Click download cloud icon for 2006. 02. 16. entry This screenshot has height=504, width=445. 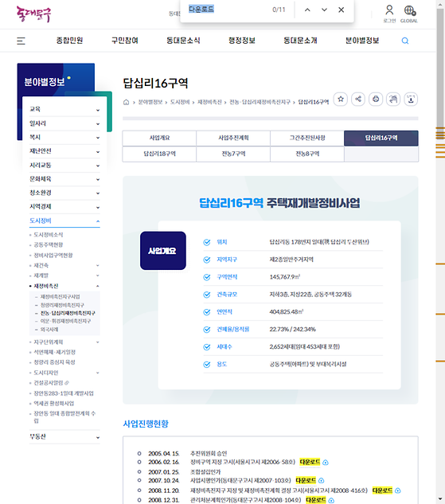pos(326,463)
